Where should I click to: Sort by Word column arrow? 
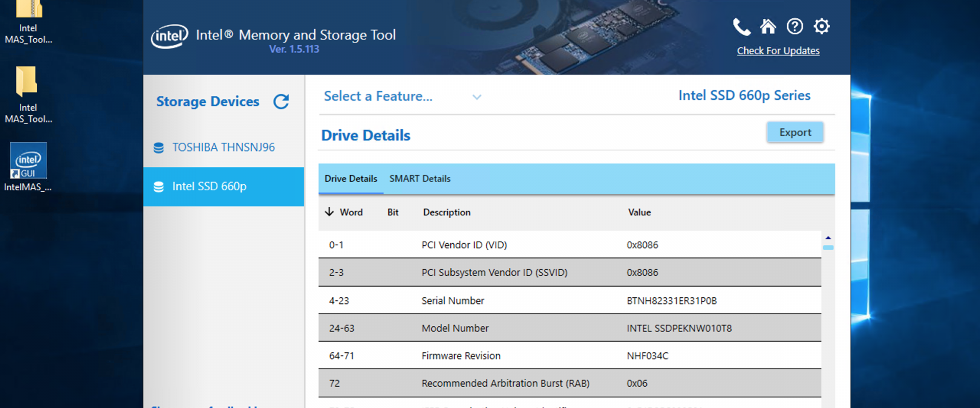(329, 212)
